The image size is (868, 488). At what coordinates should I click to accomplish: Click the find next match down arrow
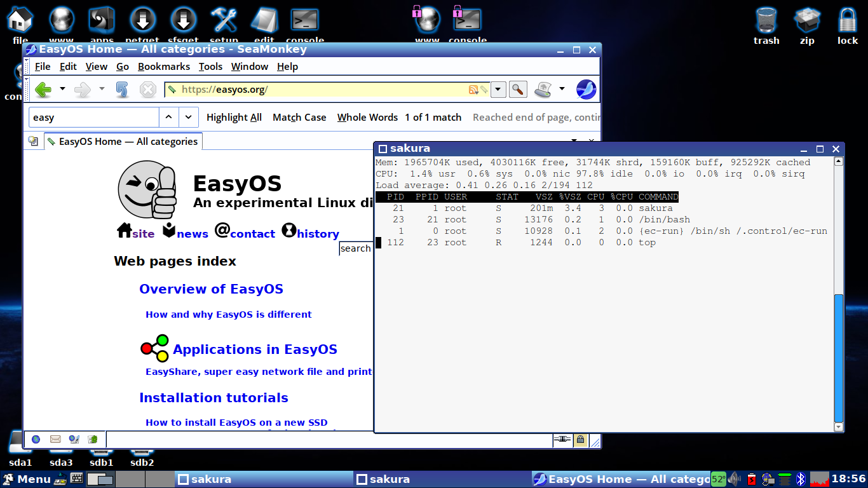point(188,118)
